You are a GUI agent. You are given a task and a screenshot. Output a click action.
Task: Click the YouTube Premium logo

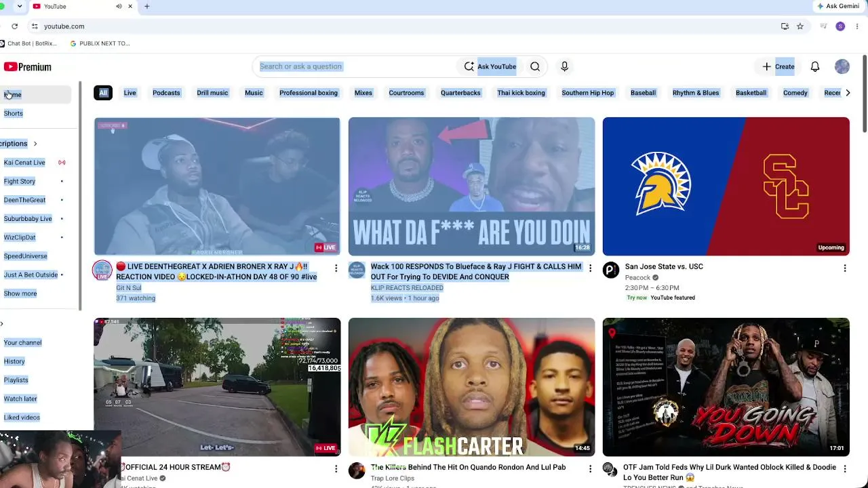27,67
